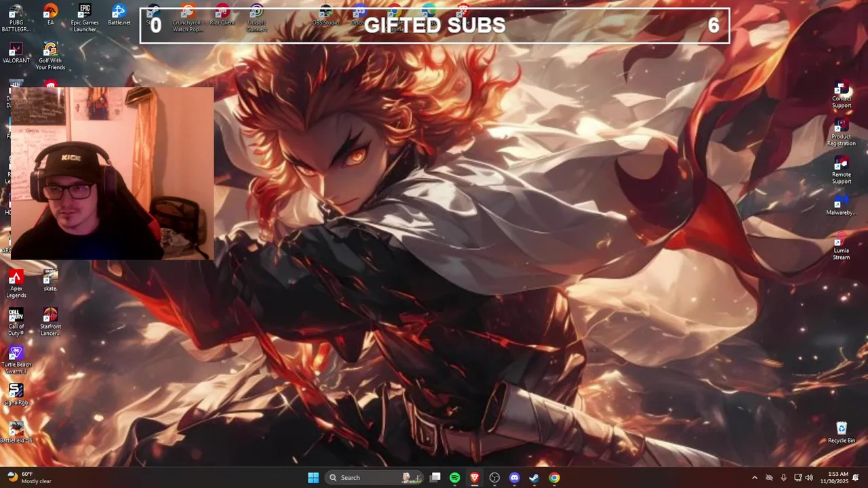The image size is (868, 488).
Task: Open the Starfront Lancer shortcut
Action: 50,322
